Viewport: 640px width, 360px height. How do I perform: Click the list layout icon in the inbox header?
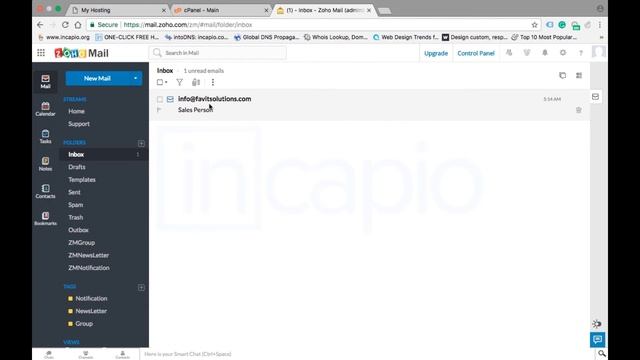point(579,75)
